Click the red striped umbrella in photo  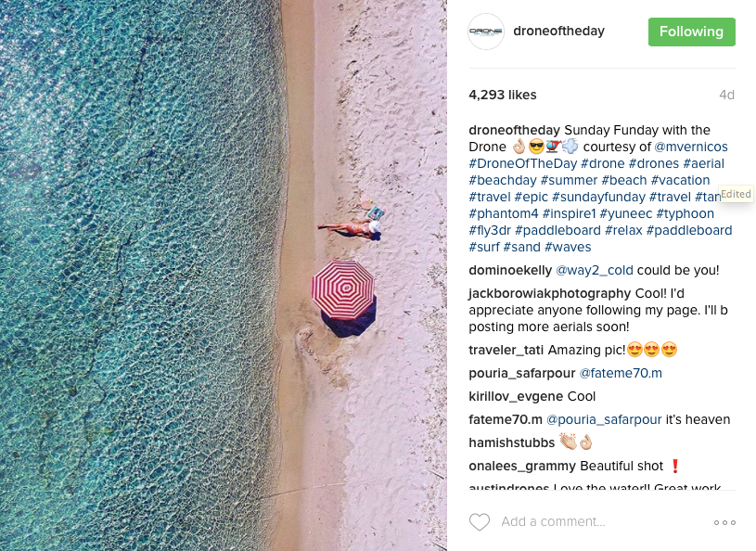tap(343, 289)
